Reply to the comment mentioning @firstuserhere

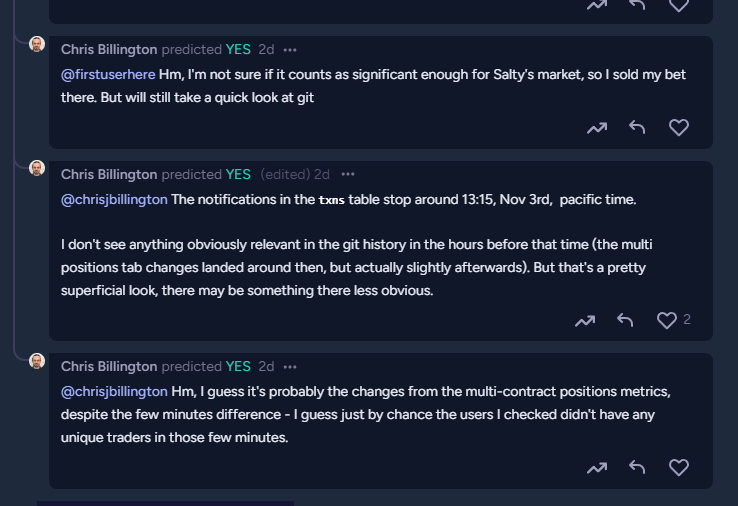click(637, 127)
